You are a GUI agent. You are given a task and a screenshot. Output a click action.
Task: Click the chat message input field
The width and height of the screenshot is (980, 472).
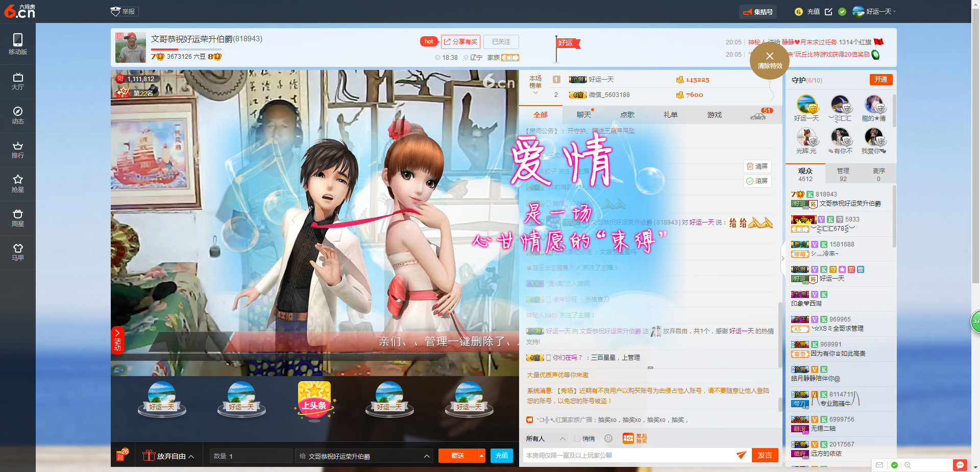[628, 455]
